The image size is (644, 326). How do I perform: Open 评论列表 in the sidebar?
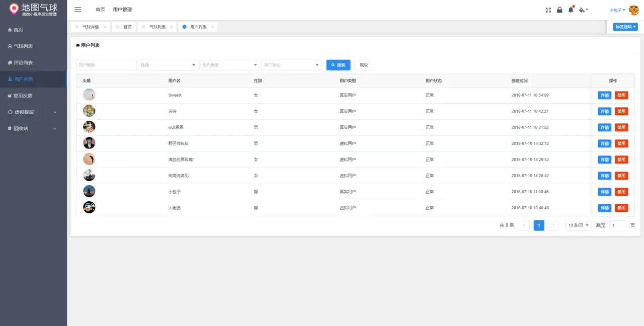click(33, 63)
